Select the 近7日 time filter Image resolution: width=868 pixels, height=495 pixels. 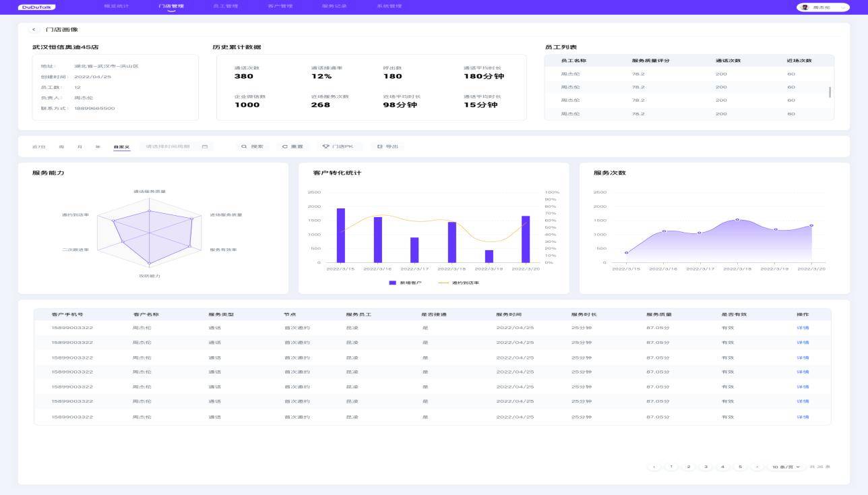39,146
